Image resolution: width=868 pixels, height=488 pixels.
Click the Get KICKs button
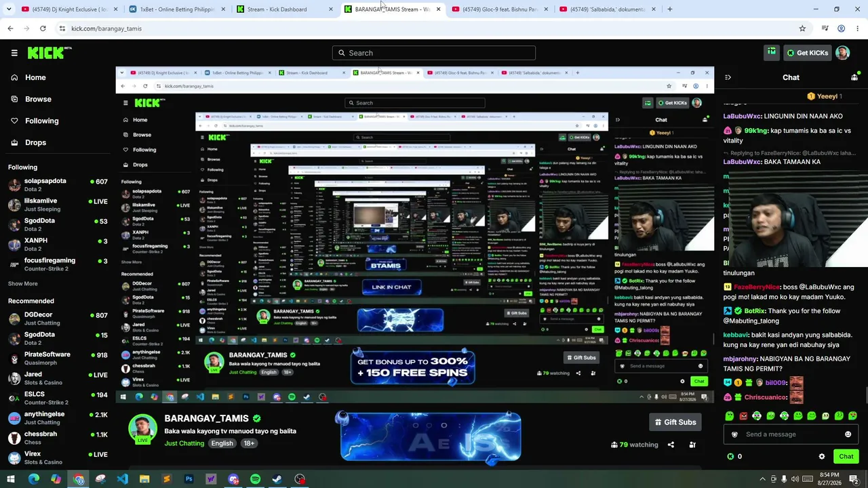coord(807,53)
